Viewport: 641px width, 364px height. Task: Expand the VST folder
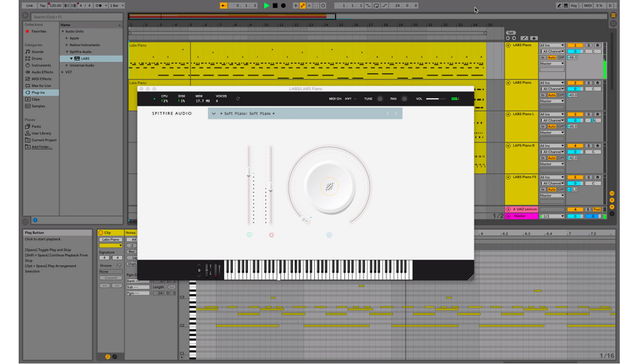coord(63,72)
